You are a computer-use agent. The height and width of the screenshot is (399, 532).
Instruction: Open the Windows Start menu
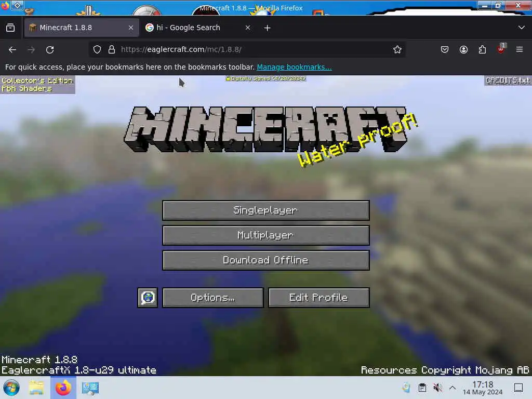click(11, 388)
